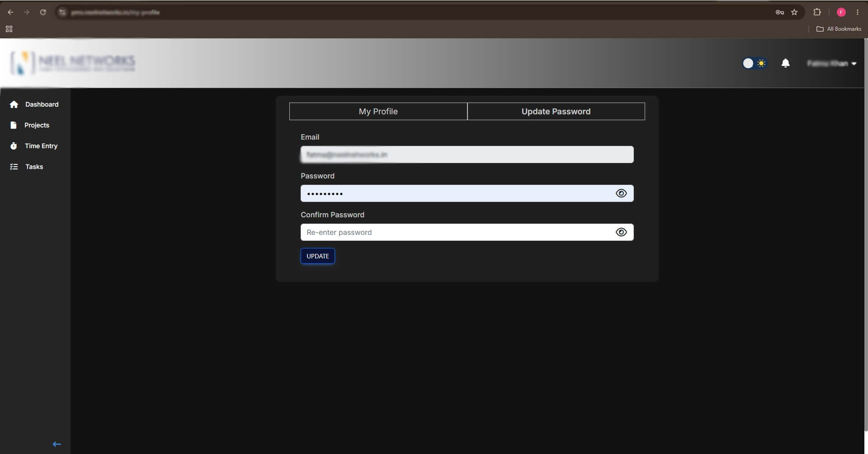Click the Tasks checklist icon in sidebar

14,167
